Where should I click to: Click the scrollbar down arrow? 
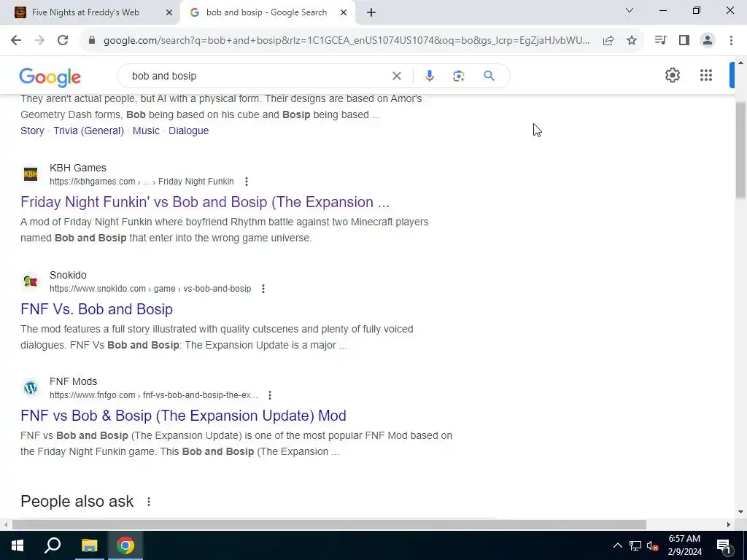[741, 512]
